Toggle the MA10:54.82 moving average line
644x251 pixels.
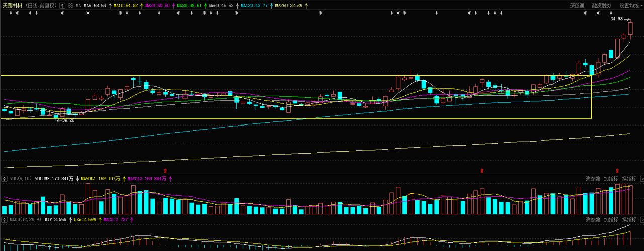tap(126, 6)
